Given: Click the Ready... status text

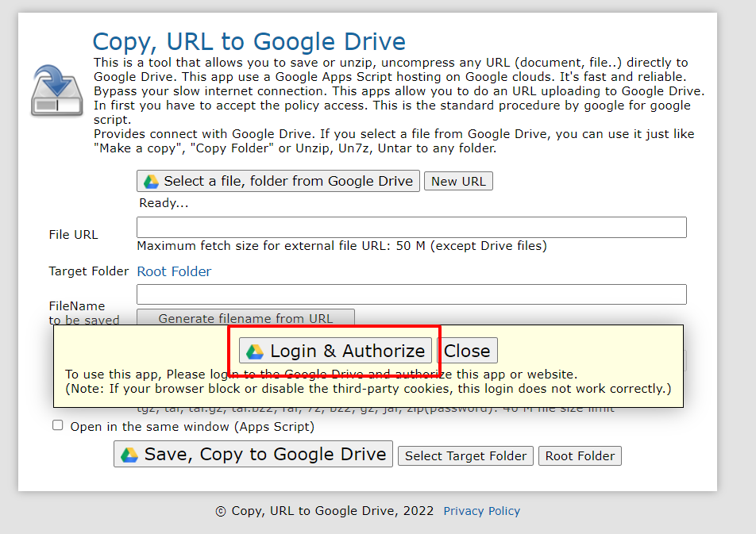Looking at the screenshot, I should coord(164,203).
